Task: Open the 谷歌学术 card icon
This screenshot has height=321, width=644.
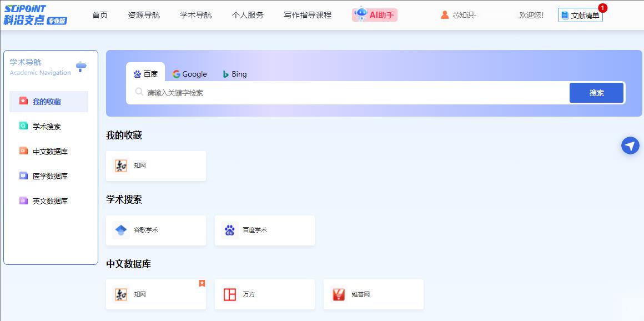Action: coord(121,230)
